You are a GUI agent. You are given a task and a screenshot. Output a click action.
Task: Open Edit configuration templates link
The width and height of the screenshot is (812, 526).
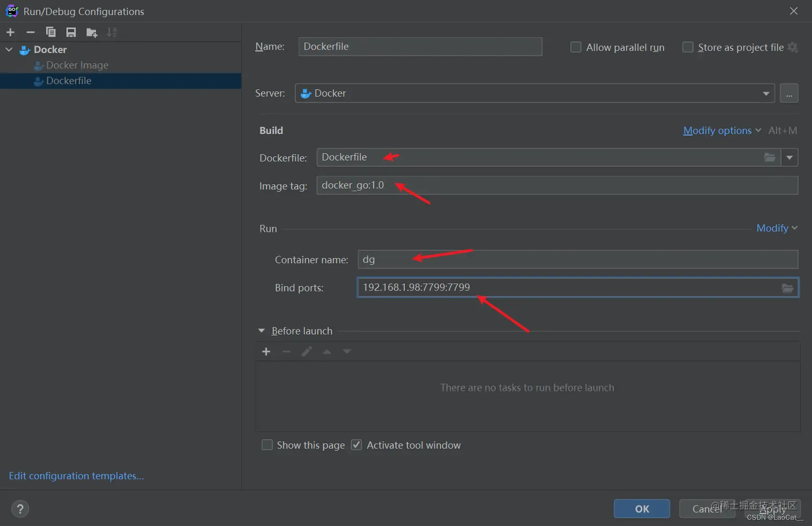pos(76,476)
